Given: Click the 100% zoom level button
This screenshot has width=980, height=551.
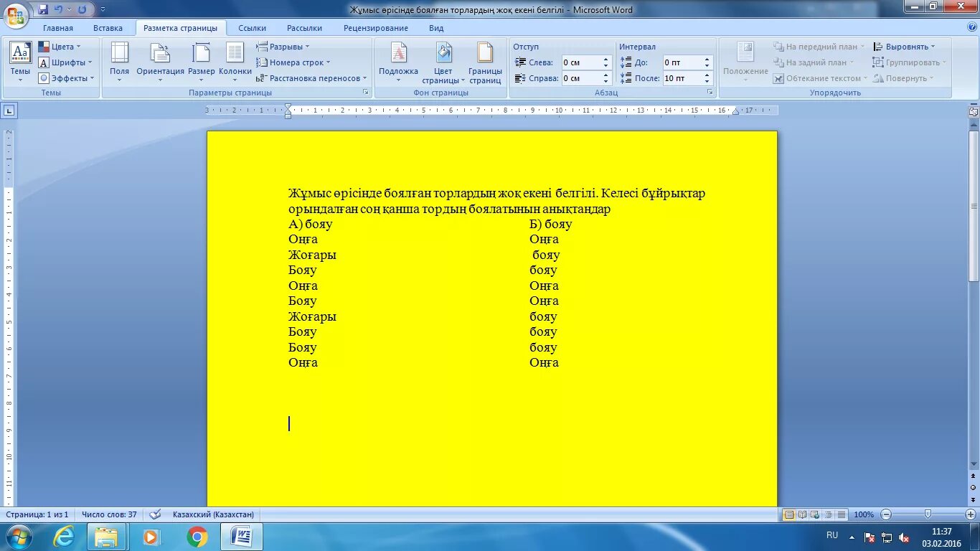Looking at the screenshot, I should click(864, 514).
